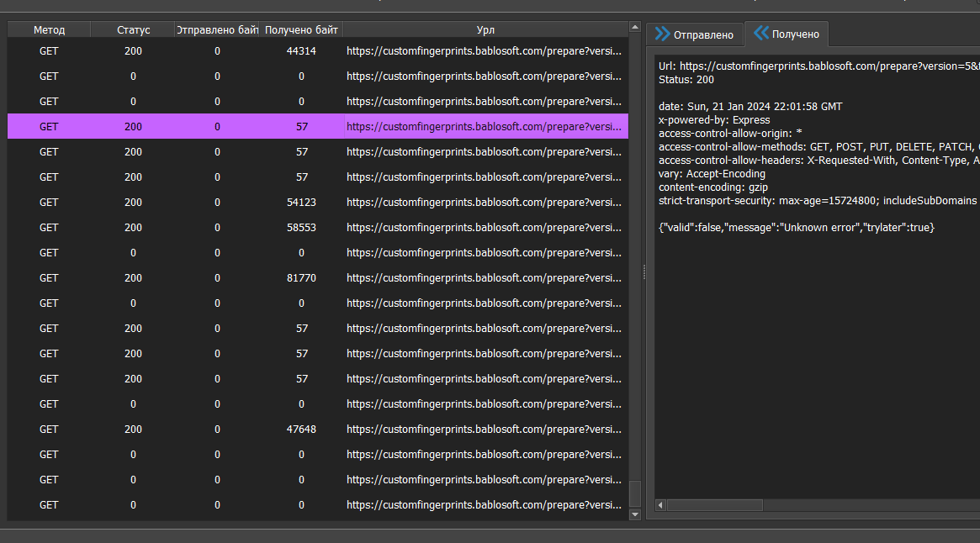Select the Получено tab
This screenshot has height=543, width=980.
pyautogui.click(x=787, y=34)
